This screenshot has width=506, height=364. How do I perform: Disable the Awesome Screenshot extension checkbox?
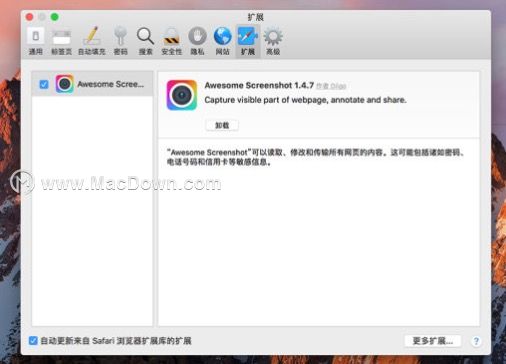coord(44,84)
